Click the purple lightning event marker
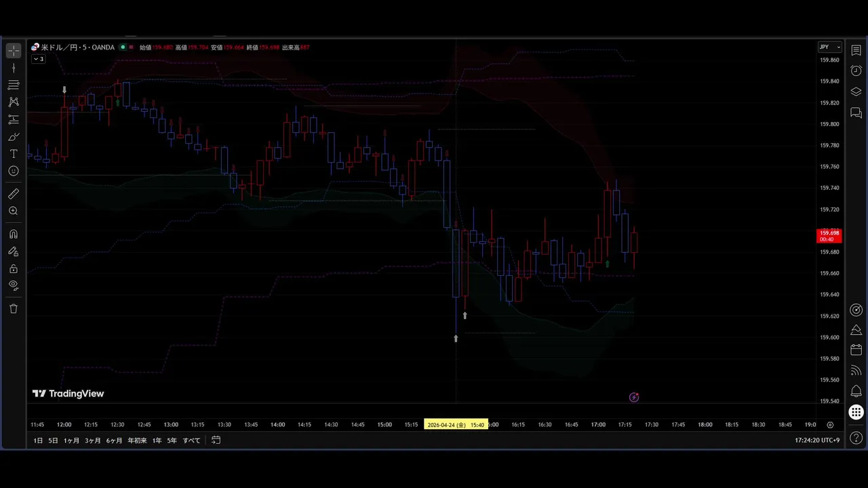Screen dimensions: 868x488 click(x=634, y=397)
